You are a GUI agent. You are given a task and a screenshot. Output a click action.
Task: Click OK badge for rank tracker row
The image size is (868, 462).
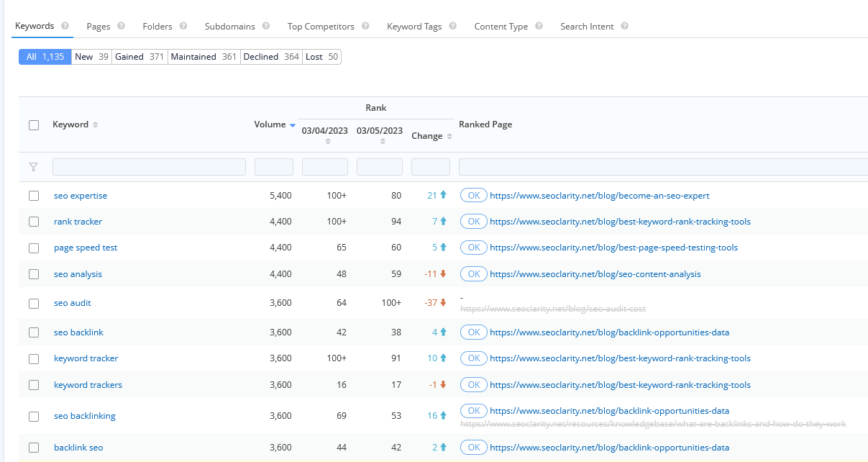[474, 222]
